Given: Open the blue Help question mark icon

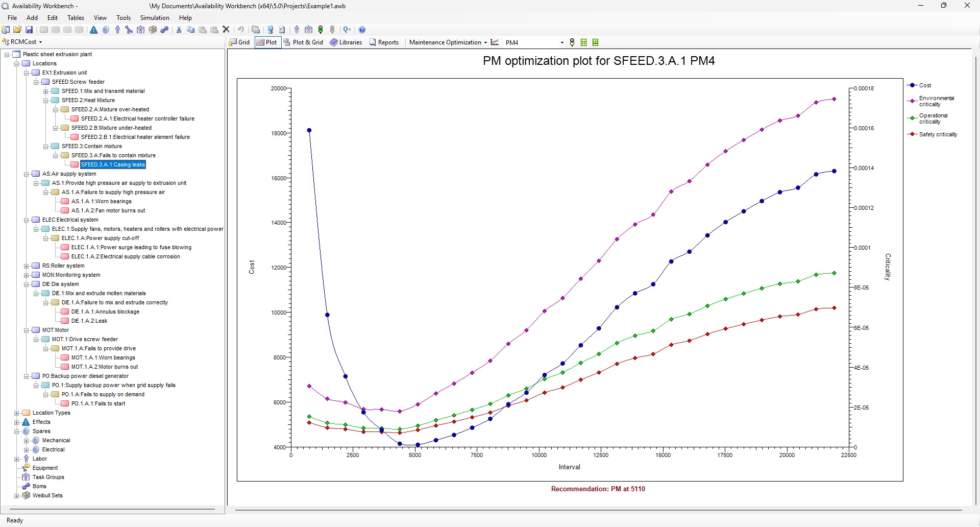Looking at the screenshot, I should 362,30.
